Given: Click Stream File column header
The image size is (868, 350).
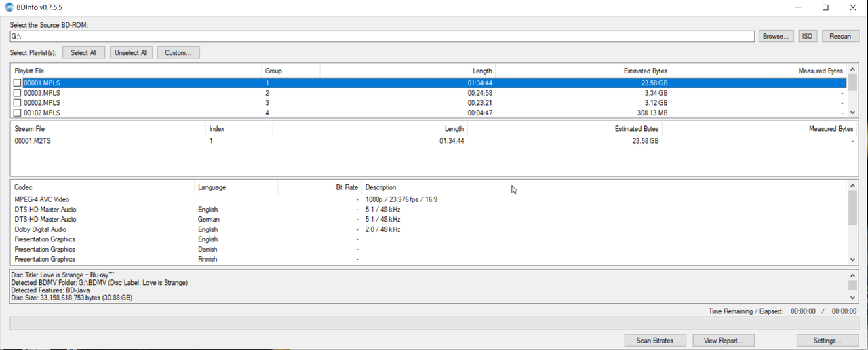Looking at the screenshot, I should click(108, 129).
